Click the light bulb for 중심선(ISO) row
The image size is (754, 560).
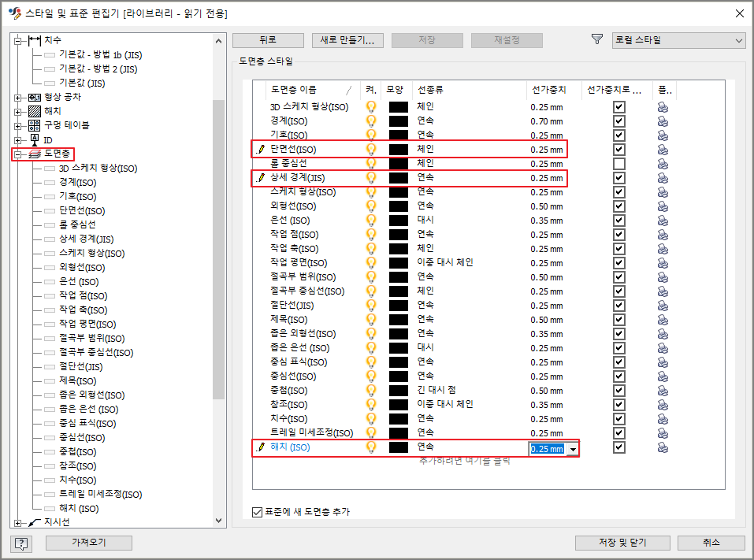tap(371, 376)
